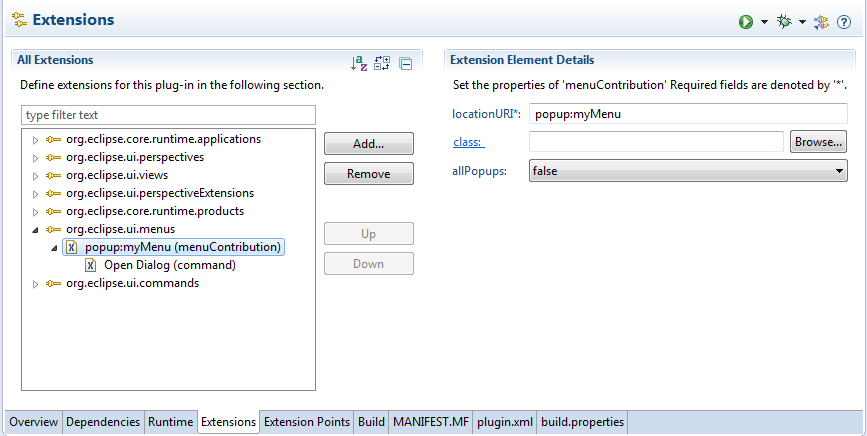Viewport: 867px width, 436px height.
Task: Click the popup:myMenu element icon
Action: click(x=71, y=247)
